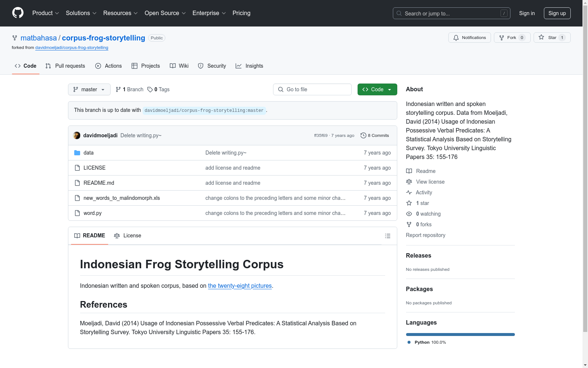588x368 pixels.
Task: Click the commits history clock icon
Action: click(x=363, y=135)
